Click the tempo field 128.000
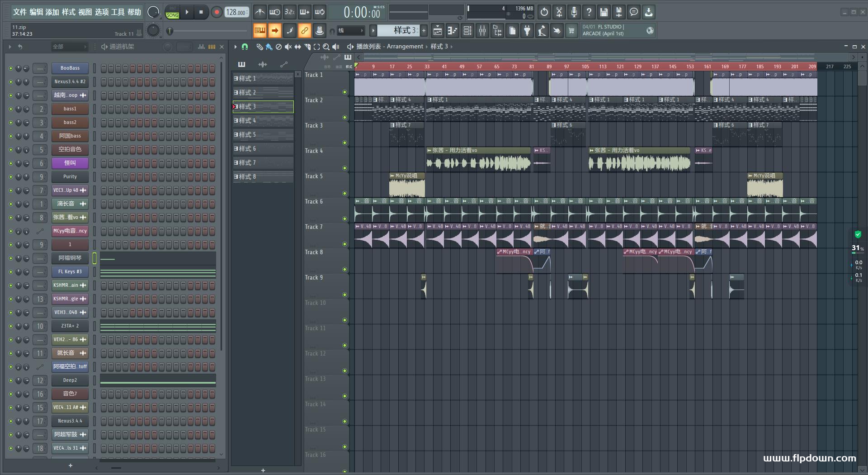 (237, 12)
